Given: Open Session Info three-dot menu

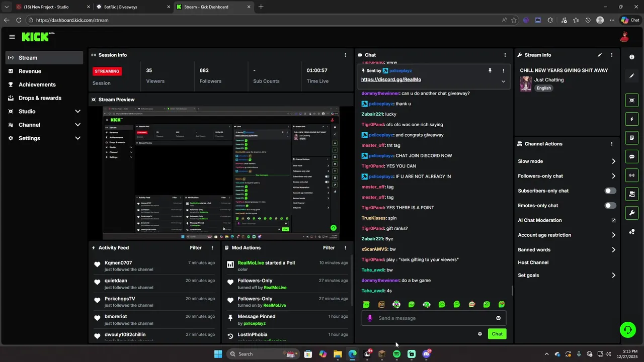Looking at the screenshot, I should click(345, 55).
